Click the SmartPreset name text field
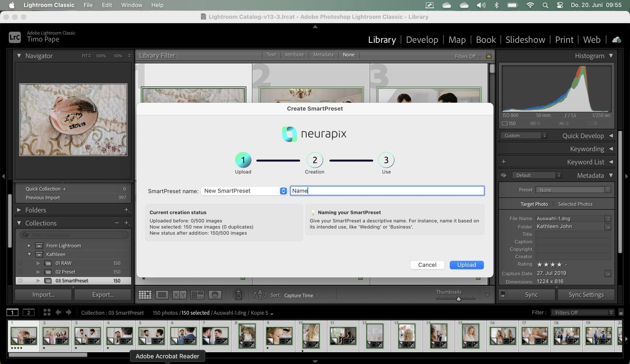630x364 pixels. [x=387, y=191]
